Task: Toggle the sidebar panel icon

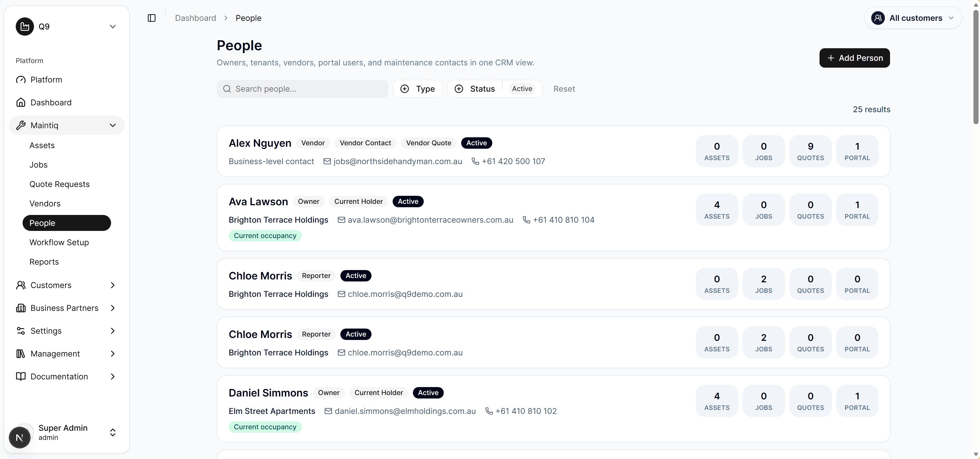Action: [151, 18]
